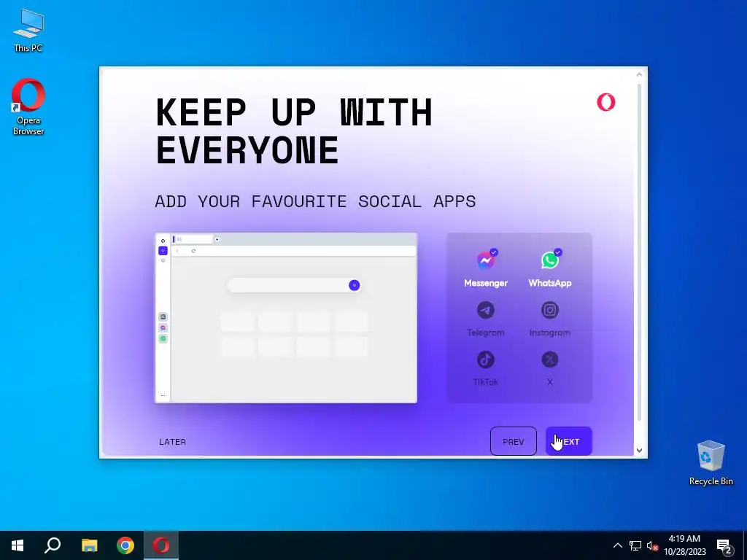Click the Opera logo in the installer

(606, 102)
